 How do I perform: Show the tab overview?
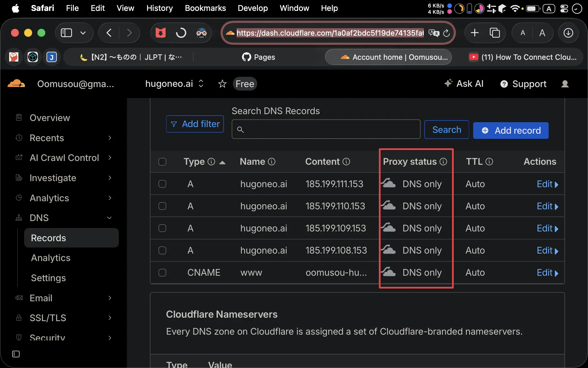point(495,33)
